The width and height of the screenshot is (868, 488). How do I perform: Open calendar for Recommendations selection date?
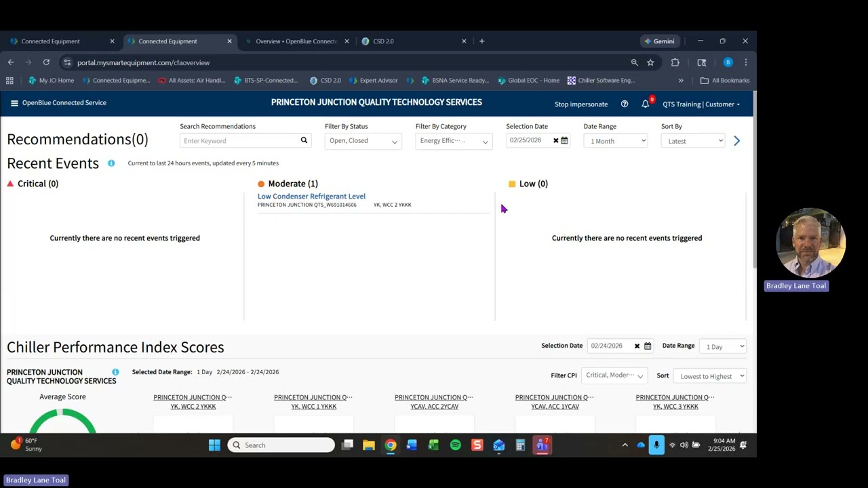tap(564, 140)
